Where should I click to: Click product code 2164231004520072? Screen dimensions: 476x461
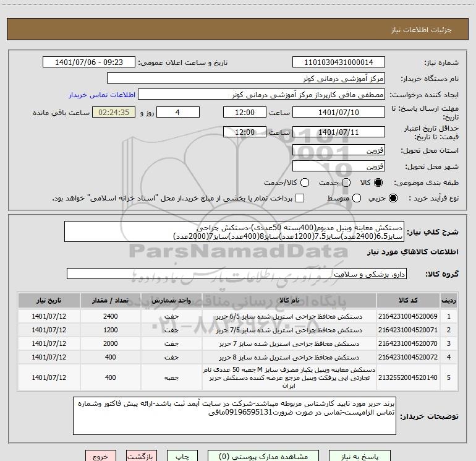tap(408, 357)
